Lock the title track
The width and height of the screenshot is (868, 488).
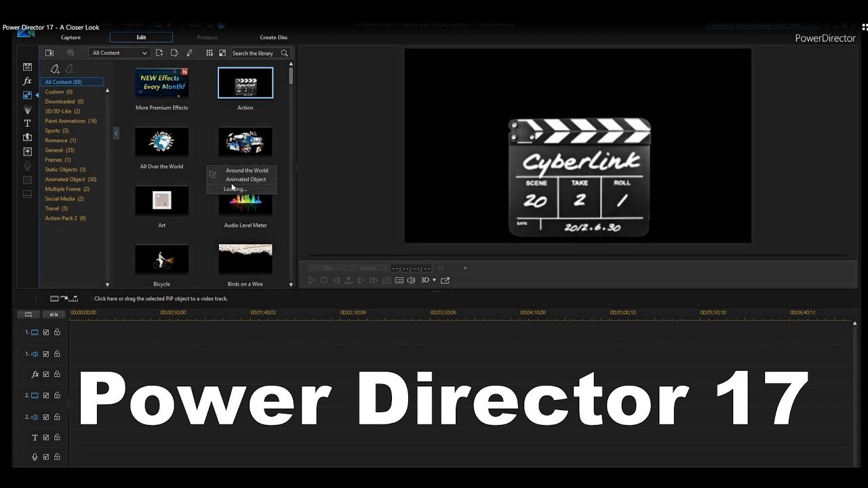click(57, 437)
